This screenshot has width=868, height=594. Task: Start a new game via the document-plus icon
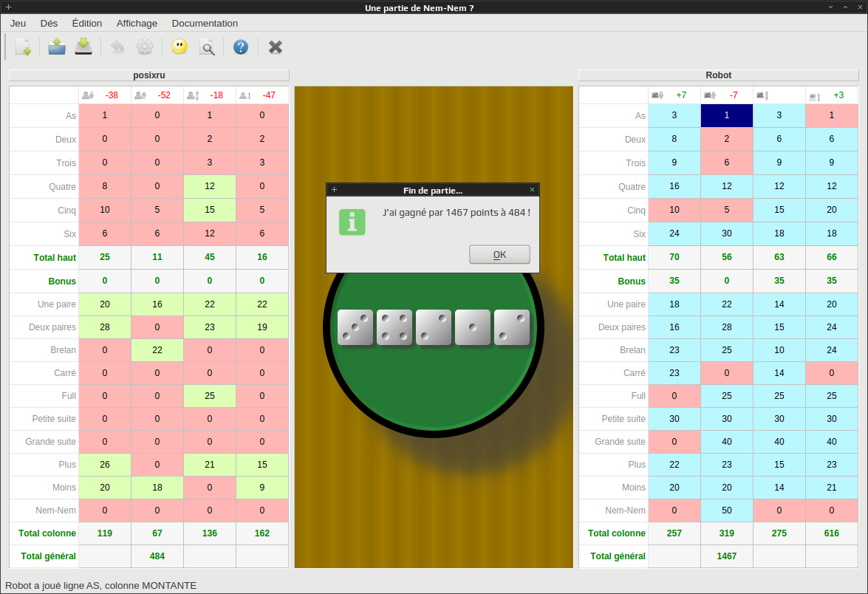click(23, 47)
